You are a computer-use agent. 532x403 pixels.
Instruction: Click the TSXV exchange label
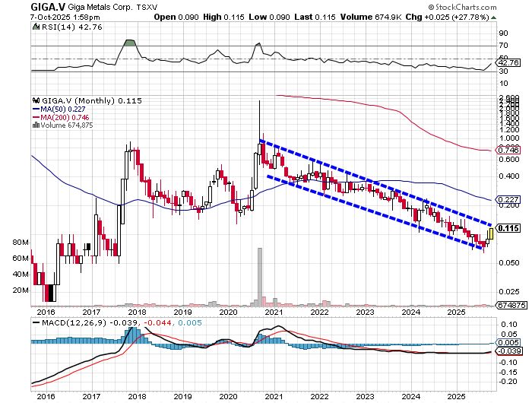tap(147, 7)
